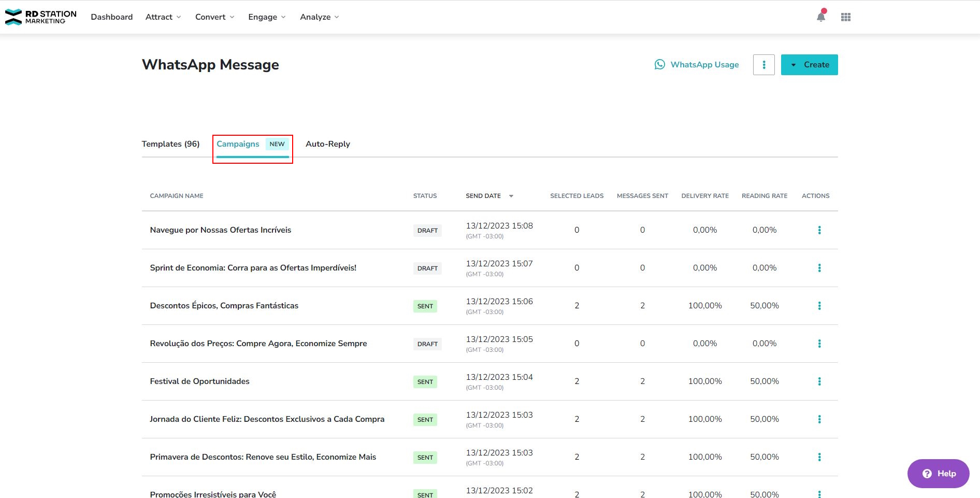Open actions menu for Sprint de Economia
This screenshot has width=980, height=498.
pyautogui.click(x=819, y=268)
